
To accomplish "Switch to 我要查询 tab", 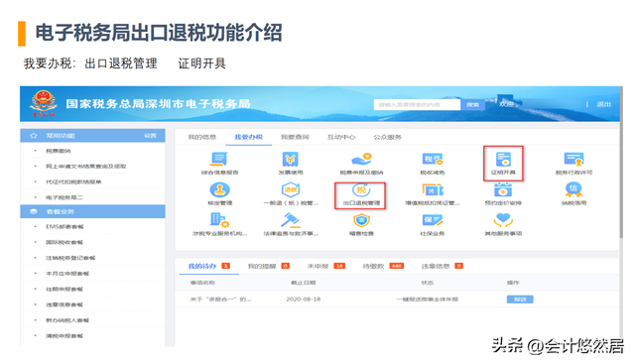I will pos(295,137).
